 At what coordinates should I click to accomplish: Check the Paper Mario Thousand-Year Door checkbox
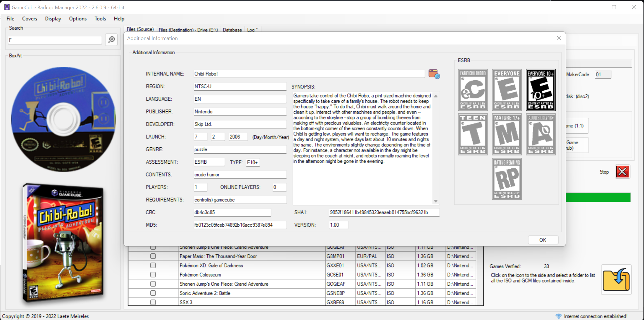(153, 256)
